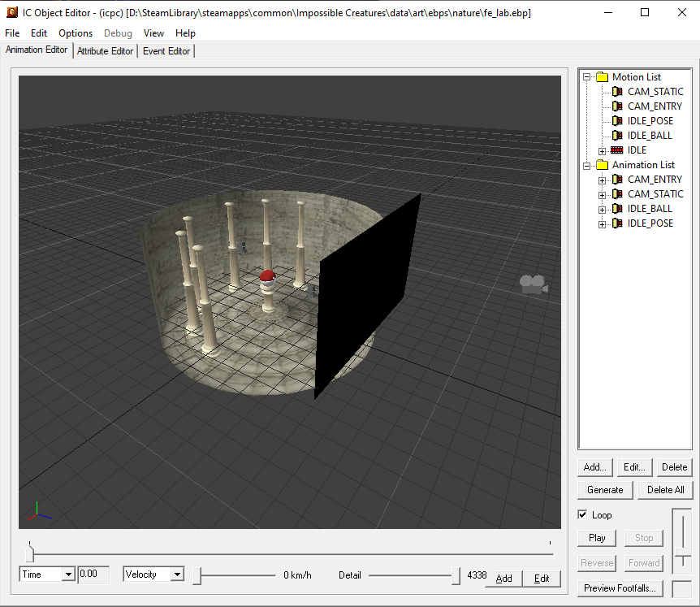
Task: Click the CAM_STATIC icon in Animation List
Action: coord(617,194)
